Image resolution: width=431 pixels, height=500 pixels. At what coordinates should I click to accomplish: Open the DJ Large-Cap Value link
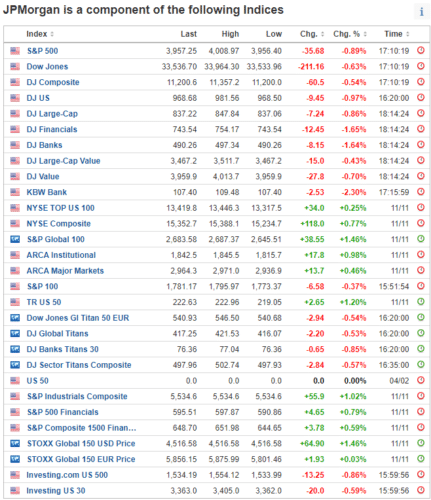(63, 161)
